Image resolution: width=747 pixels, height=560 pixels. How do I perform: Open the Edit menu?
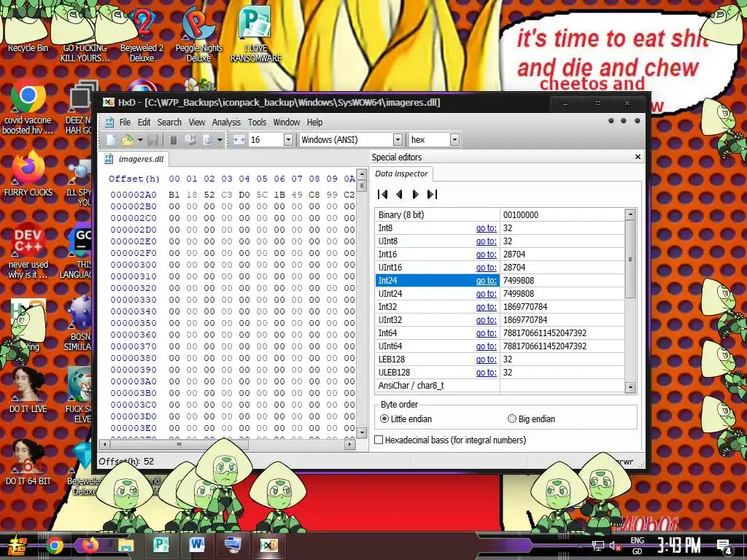click(x=144, y=122)
